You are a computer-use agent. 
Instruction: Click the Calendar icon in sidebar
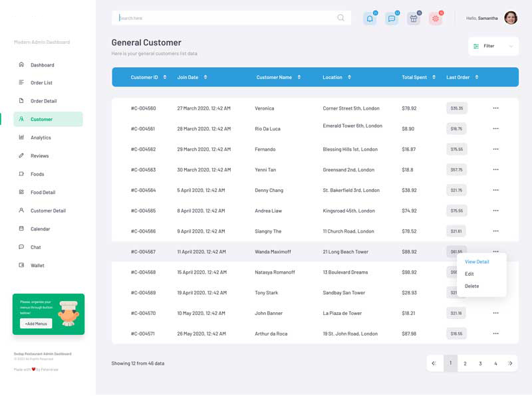point(21,229)
